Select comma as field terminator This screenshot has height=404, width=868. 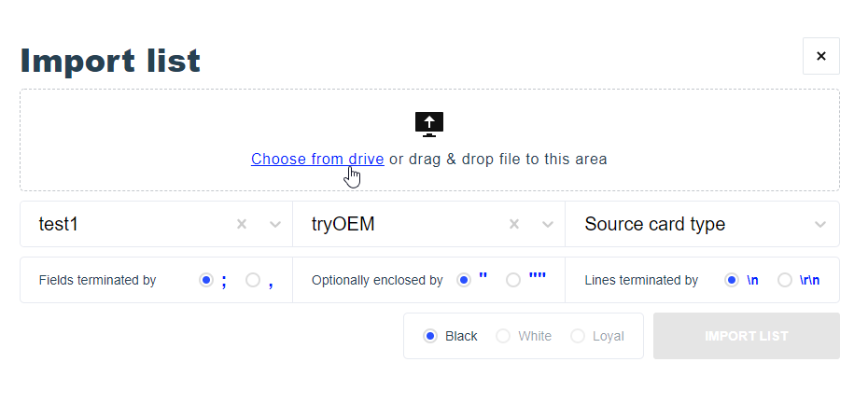tap(253, 280)
